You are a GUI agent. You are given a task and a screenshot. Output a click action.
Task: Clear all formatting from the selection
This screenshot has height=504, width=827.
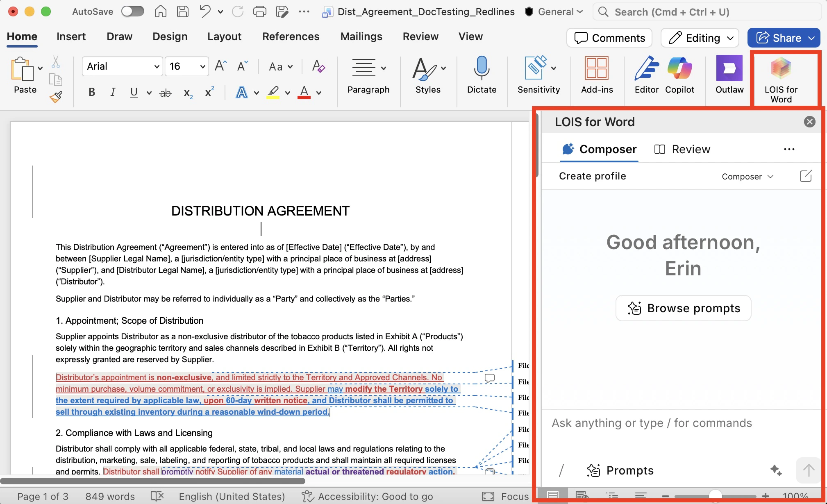click(x=318, y=66)
